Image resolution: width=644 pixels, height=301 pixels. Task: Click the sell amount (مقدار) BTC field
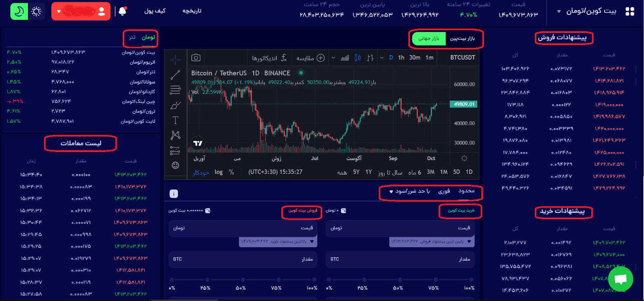[x=243, y=259]
